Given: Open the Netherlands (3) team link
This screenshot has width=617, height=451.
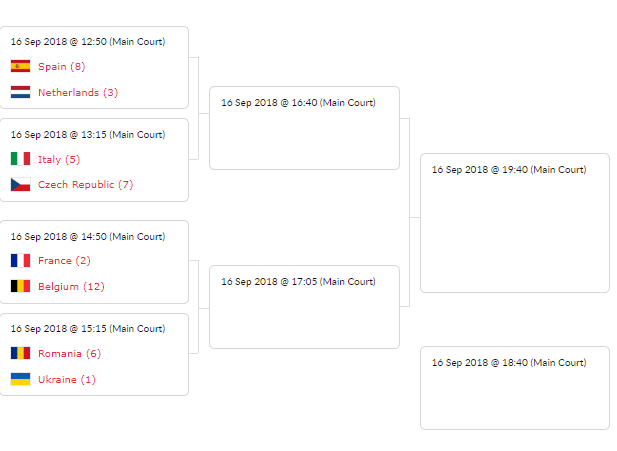Looking at the screenshot, I should click(78, 93).
